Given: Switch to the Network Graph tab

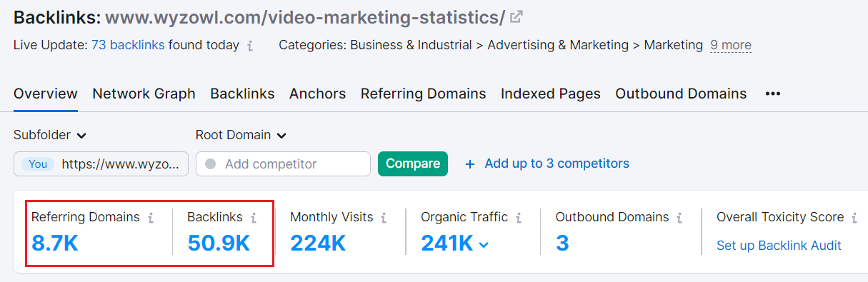Looking at the screenshot, I should 144,94.
